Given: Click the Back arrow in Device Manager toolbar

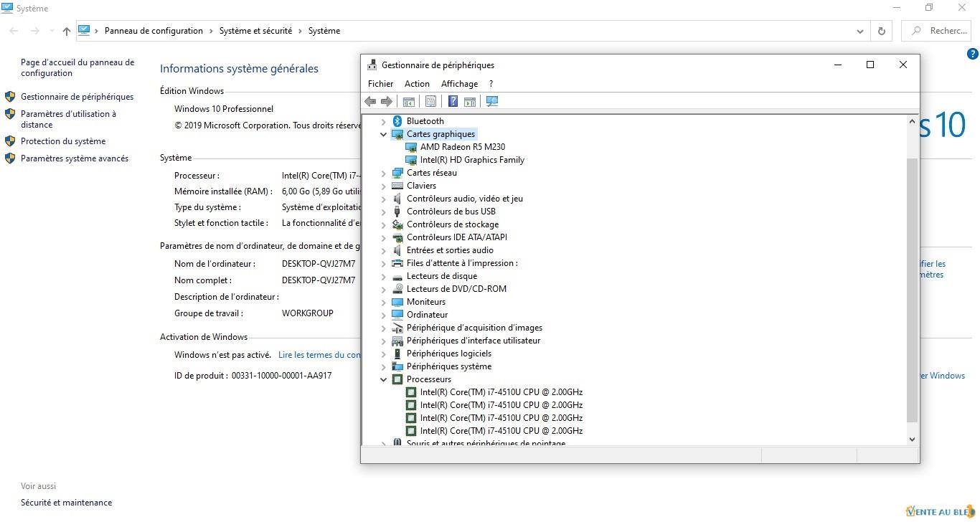Looking at the screenshot, I should [x=370, y=101].
